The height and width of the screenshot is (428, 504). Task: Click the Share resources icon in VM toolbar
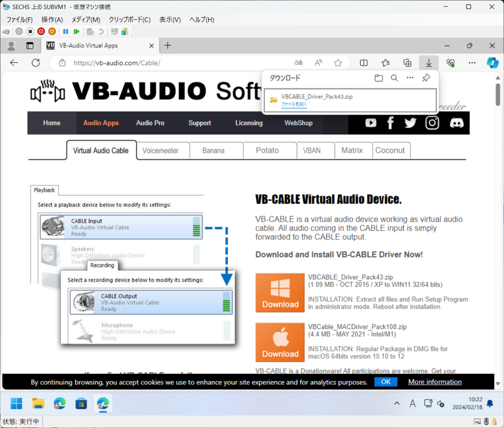[125, 32]
